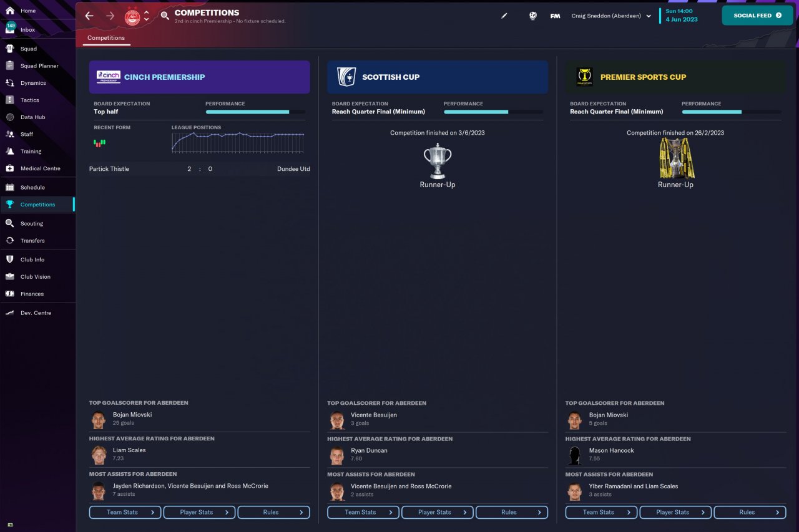Click the Premier Sports Cup logo
799x532 pixels.
(585, 77)
